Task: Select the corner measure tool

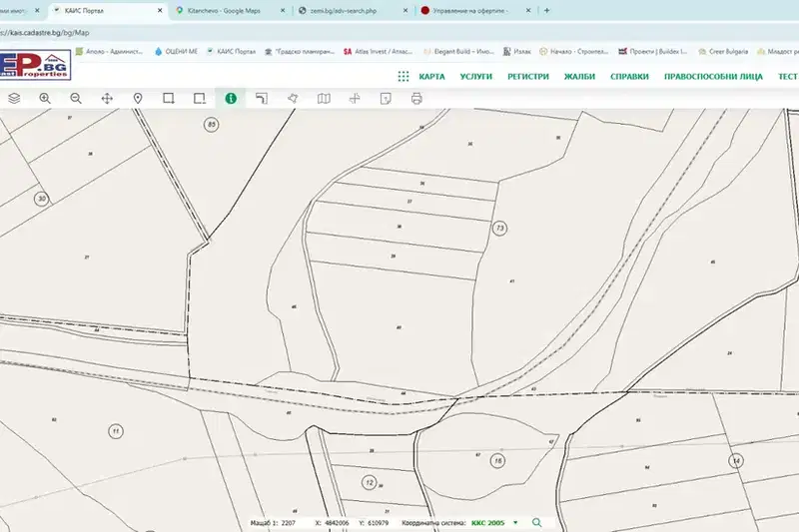Action: 262,98
